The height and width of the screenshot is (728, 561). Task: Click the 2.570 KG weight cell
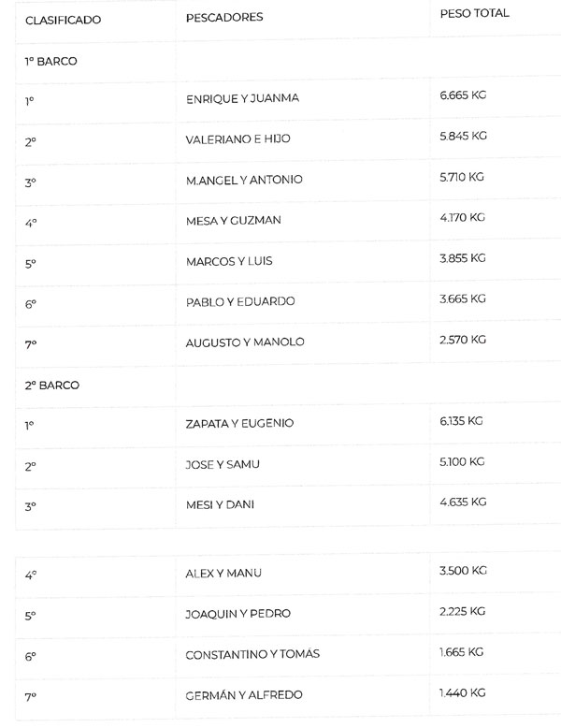pos(463,340)
